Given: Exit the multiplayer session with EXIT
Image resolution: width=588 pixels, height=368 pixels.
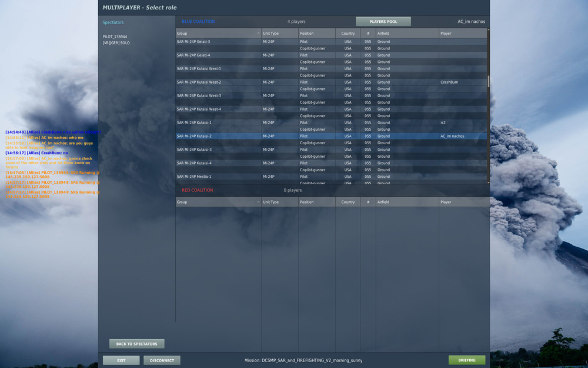Looking at the screenshot, I should click(121, 360).
